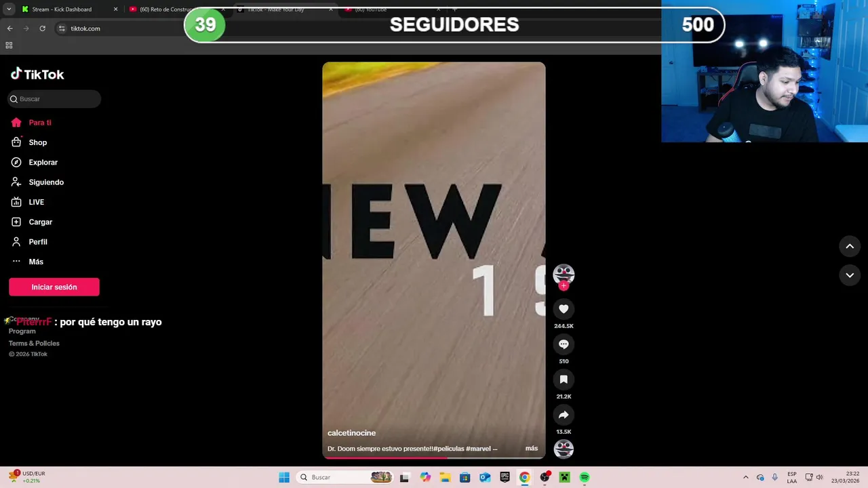
Task: Go to the Explorar page
Action: click(x=35, y=163)
